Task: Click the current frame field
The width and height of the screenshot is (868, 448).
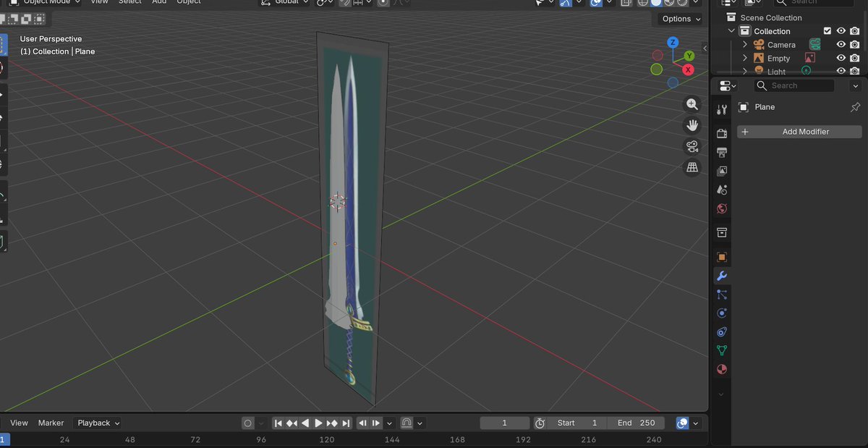Action: (505, 423)
